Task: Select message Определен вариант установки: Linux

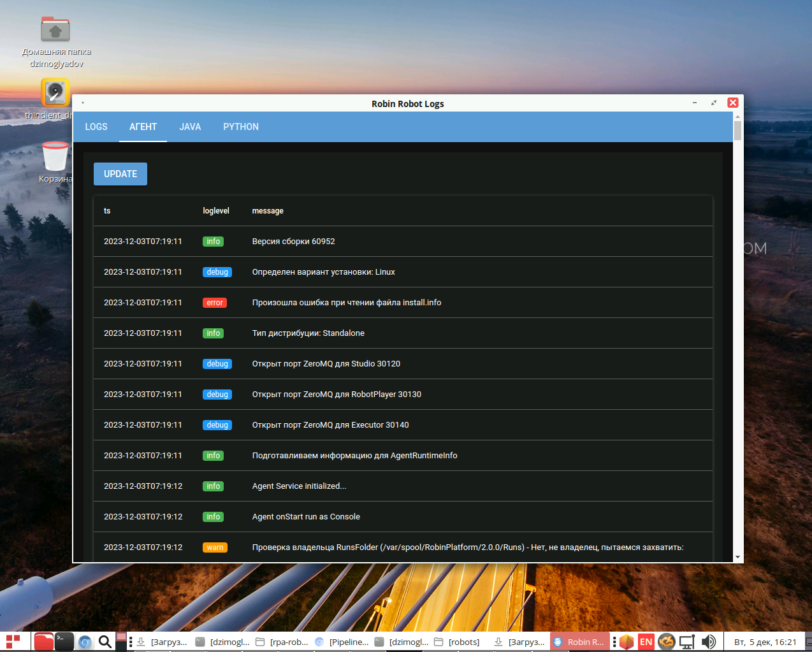Action: tap(323, 272)
